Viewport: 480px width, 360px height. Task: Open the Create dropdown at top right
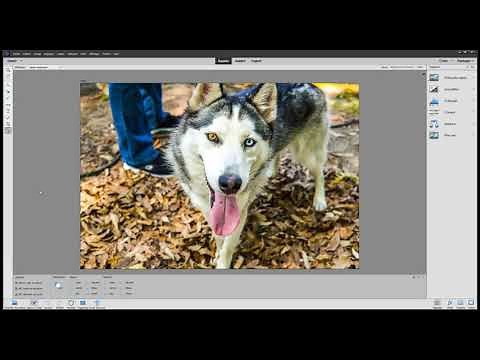pyautogui.click(x=445, y=61)
